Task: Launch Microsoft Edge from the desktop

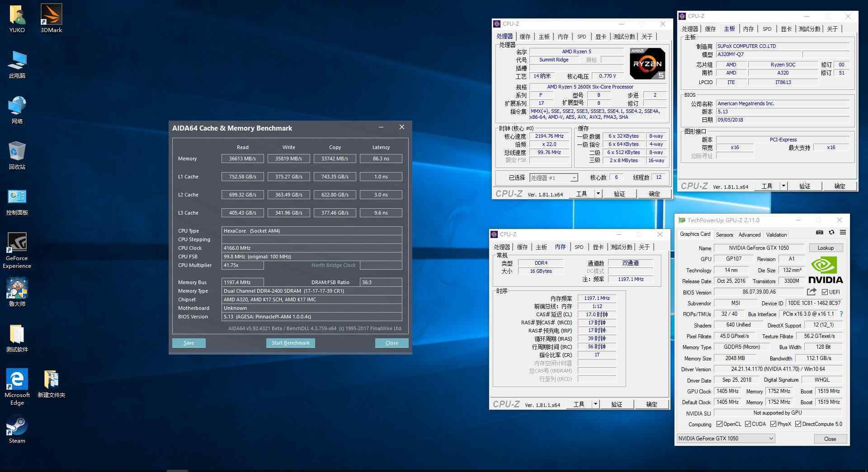Action: click(17, 387)
